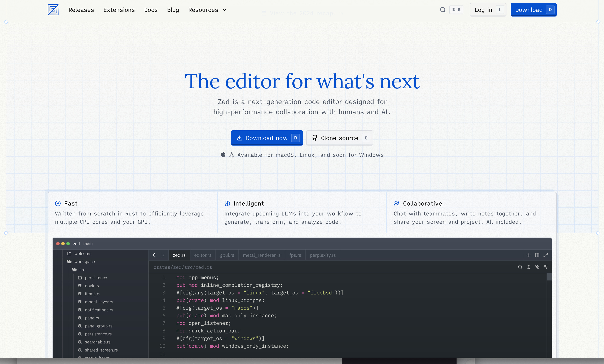Image resolution: width=604 pixels, height=364 pixels.
Task: Click the ⌘K search shortcut badge
Action: click(x=456, y=10)
